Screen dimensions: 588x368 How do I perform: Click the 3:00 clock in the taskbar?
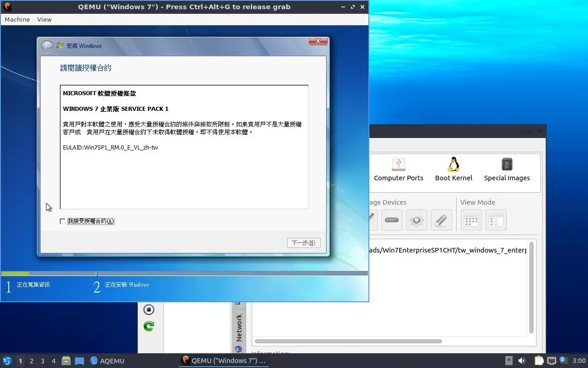click(579, 361)
